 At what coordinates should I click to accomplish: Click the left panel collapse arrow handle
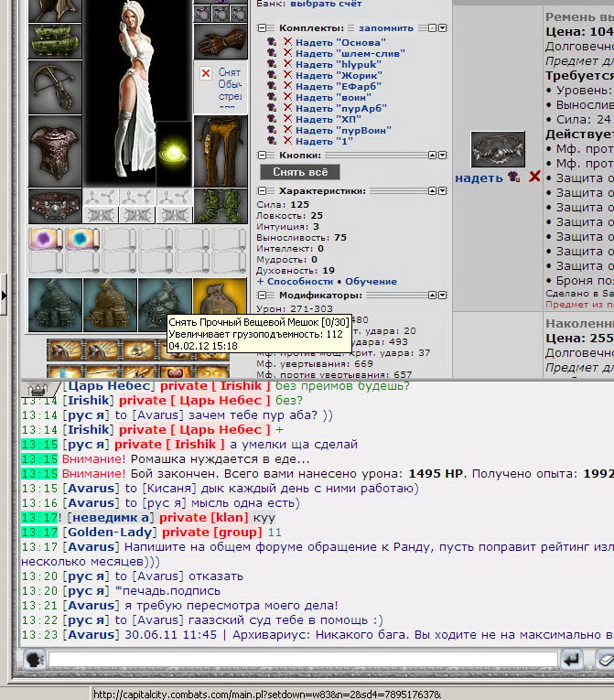point(4,296)
